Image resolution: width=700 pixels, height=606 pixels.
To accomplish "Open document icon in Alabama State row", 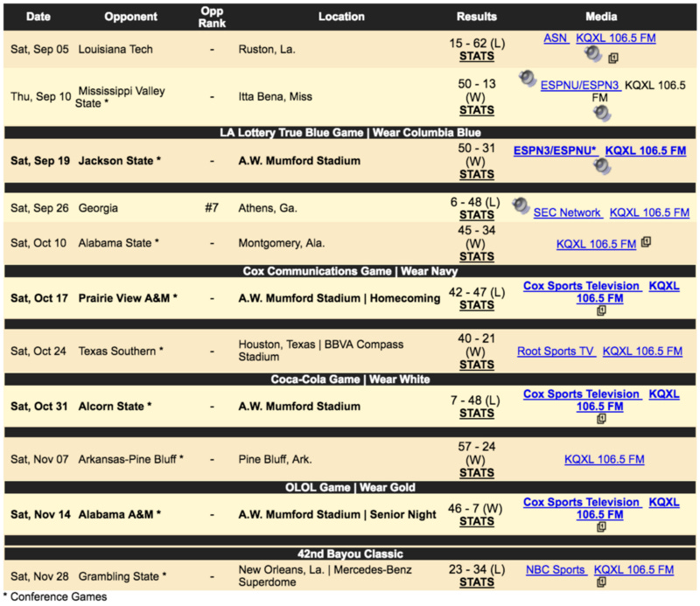I will [646, 242].
